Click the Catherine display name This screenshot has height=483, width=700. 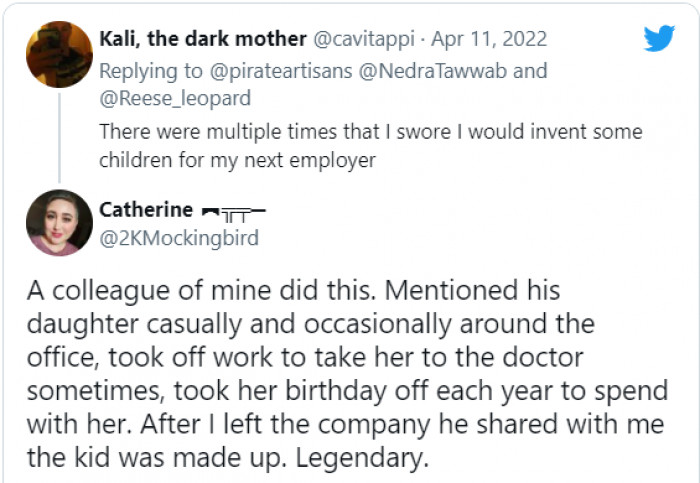[x=146, y=210]
